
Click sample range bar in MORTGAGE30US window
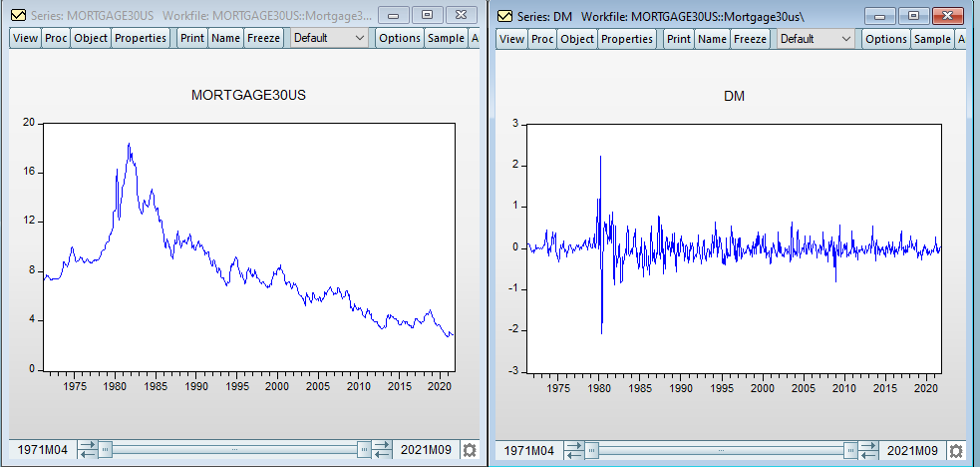pyautogui.click(x=235, y=449)
